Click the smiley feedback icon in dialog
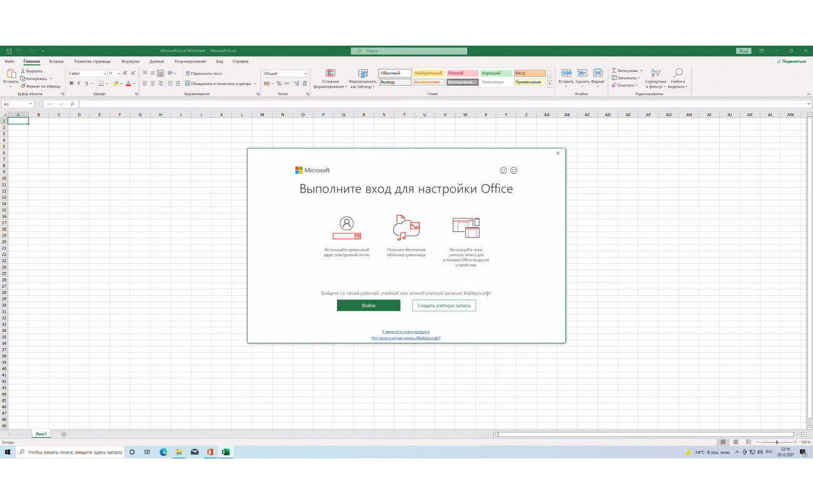The image size is (813, 504). pos(503,170)
